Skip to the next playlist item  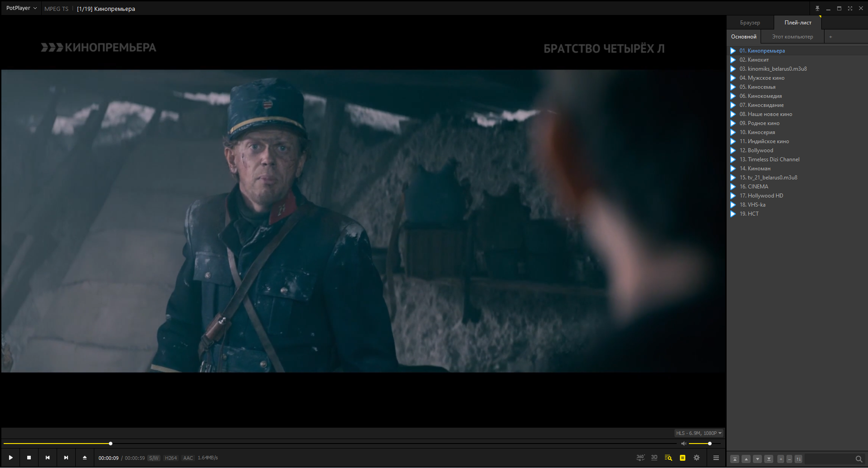tap(66, 458)
